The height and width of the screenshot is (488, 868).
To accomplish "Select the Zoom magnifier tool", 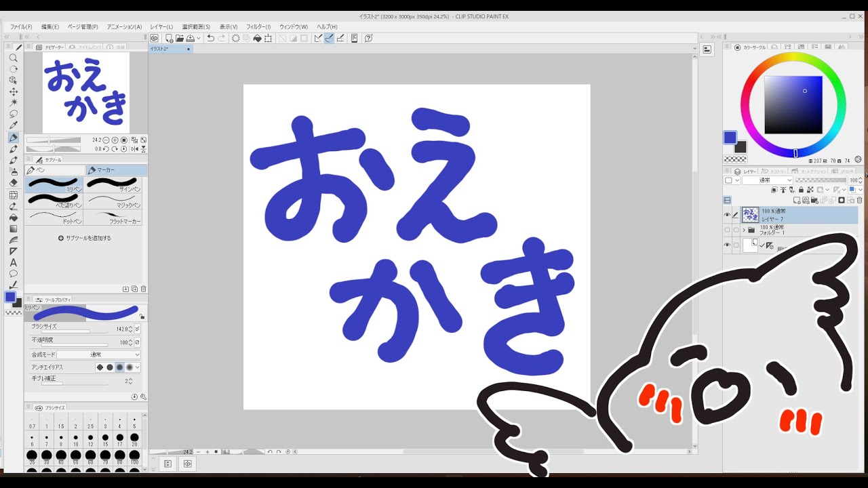I will pos(13,58).
